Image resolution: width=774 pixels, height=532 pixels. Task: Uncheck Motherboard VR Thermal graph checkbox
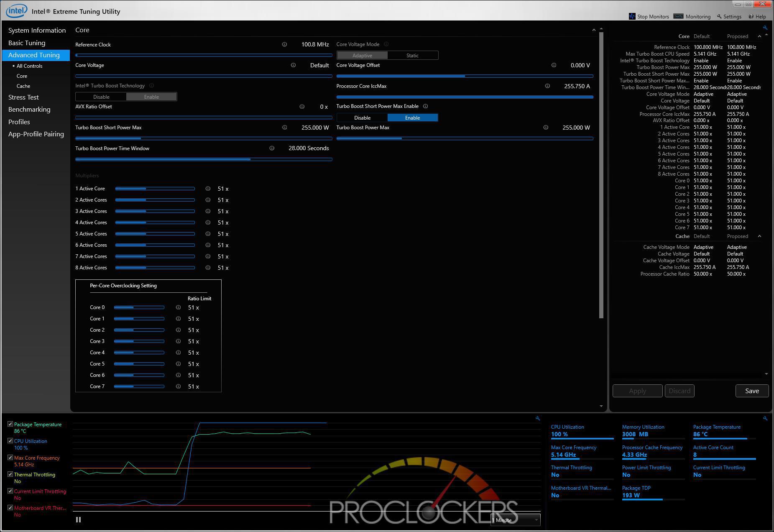(x=10, y=508)
